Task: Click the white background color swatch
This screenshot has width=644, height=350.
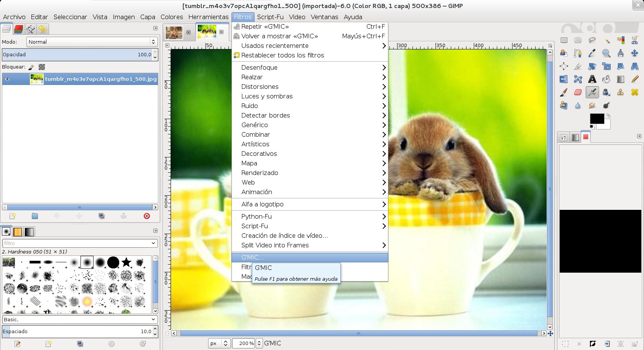Action: click(x=606, y=125)
